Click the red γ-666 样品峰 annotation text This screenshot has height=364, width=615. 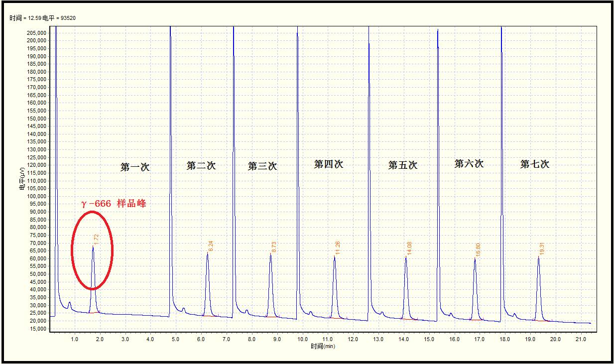click(x=114, y=204)
